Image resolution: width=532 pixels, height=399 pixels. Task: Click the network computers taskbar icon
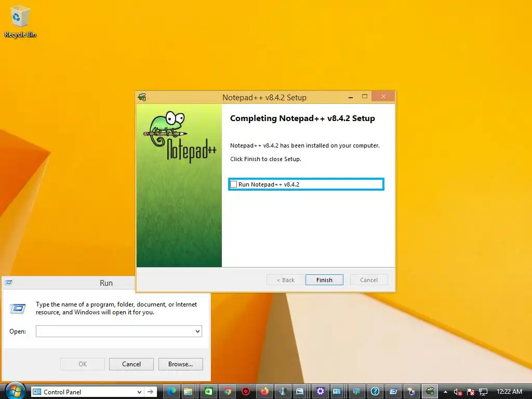tap(411, 392)
